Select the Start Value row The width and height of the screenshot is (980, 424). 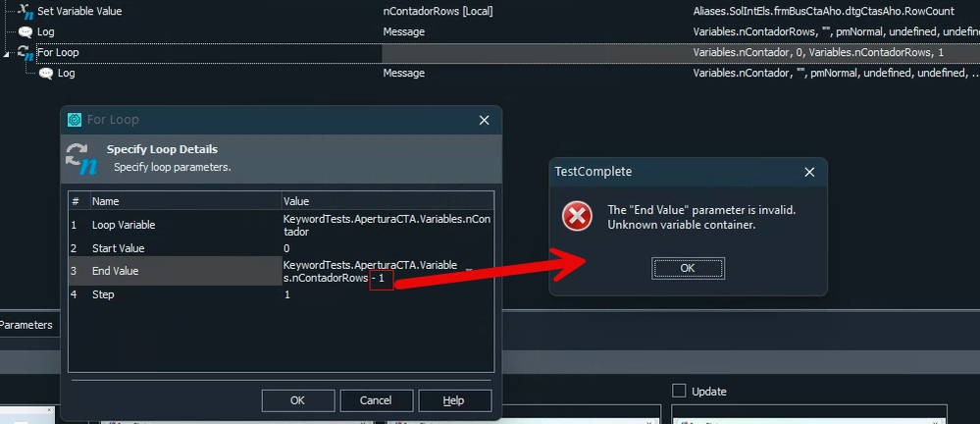point(282,248)
